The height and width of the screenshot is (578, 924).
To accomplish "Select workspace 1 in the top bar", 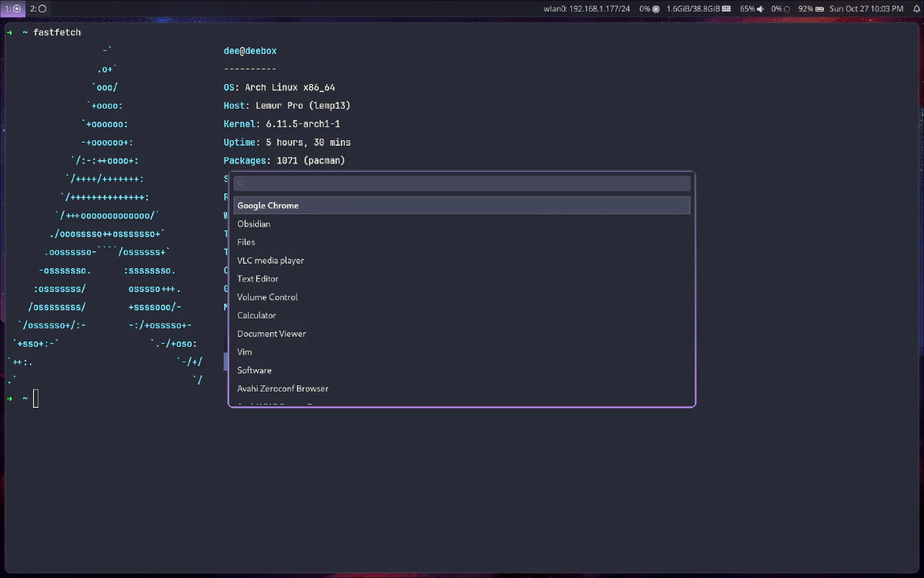I will click(x=12, y=8).
